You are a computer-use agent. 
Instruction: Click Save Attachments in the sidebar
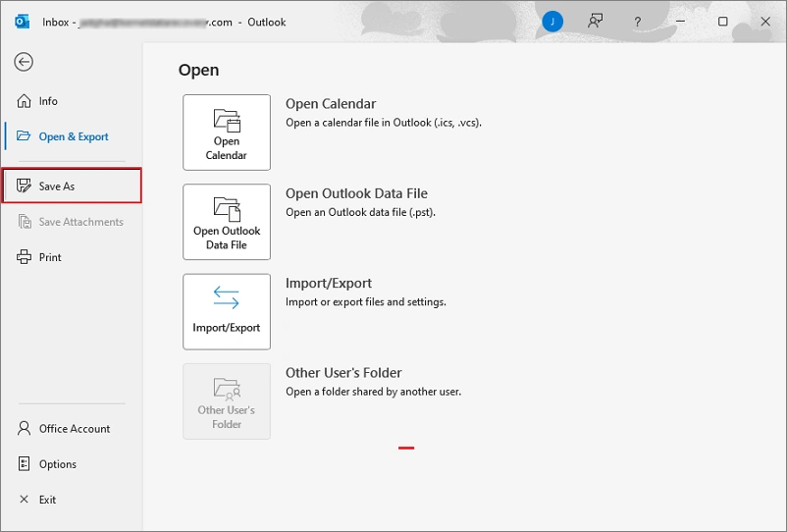point(72,222)
